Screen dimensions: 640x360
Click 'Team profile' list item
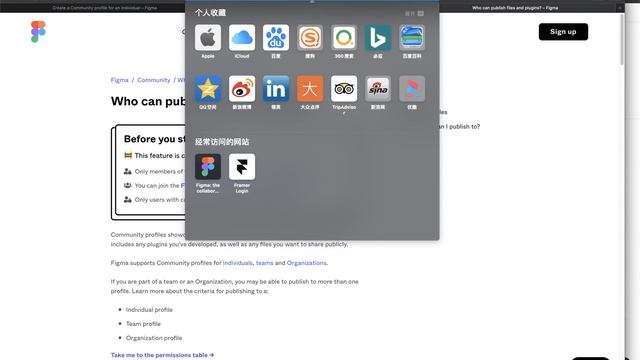click(x=143, y=324)
